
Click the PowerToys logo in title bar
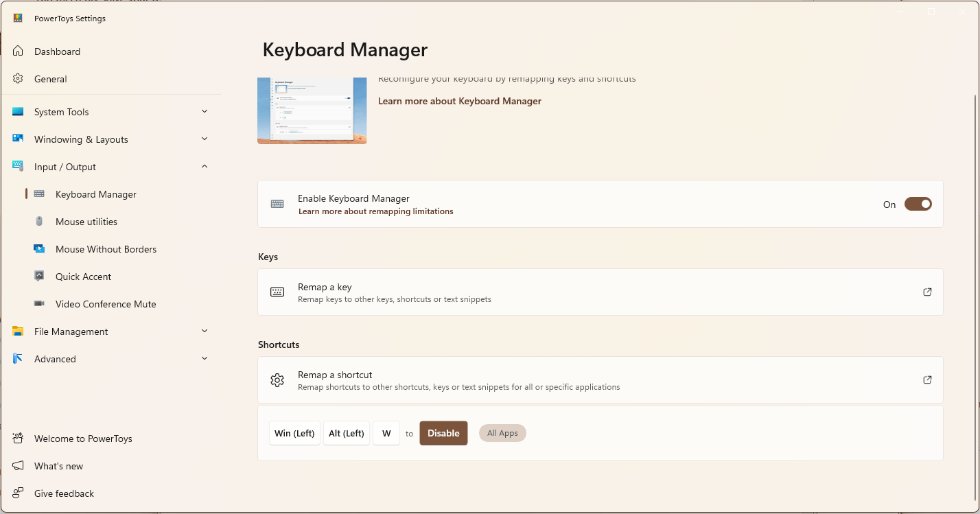(18, 19)
